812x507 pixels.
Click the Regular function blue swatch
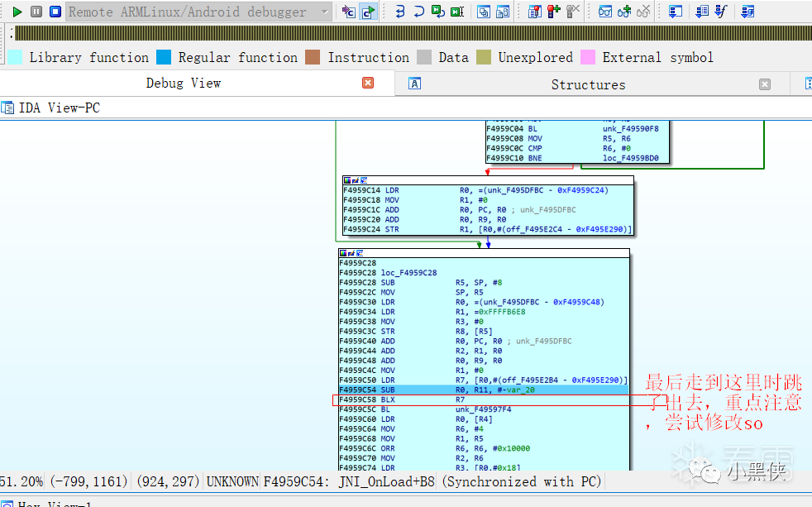[x=164, y=57]
